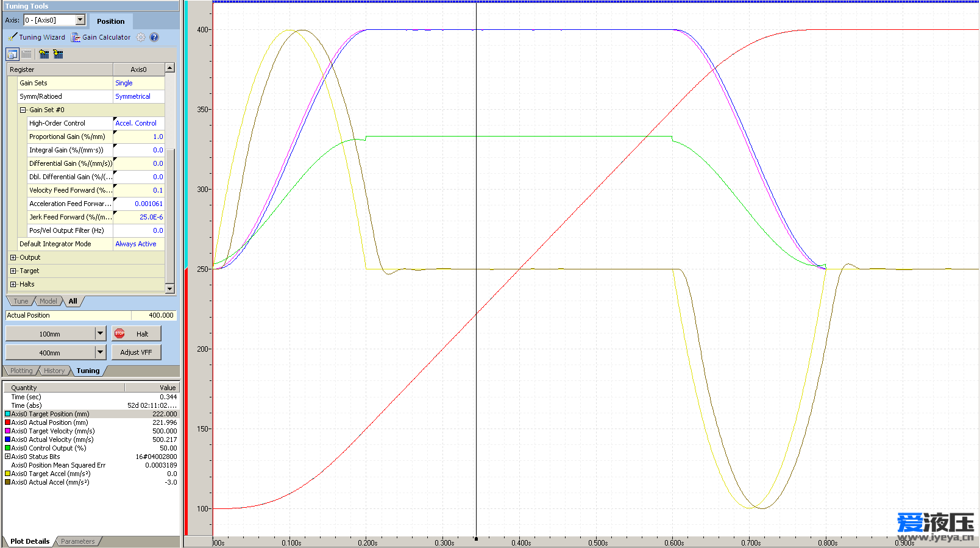Click the 100mm move button
Screen dimensions: 980x548
point(50,333)
